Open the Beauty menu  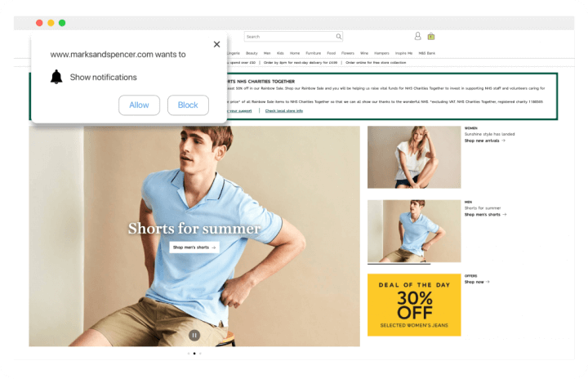(252, 53)
